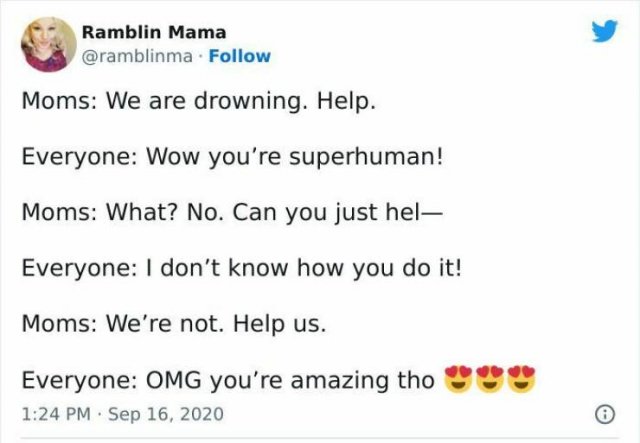The image size is (640, 443).
Task: Click the Twitter bird logo
Action: click(x=605, y=31)
